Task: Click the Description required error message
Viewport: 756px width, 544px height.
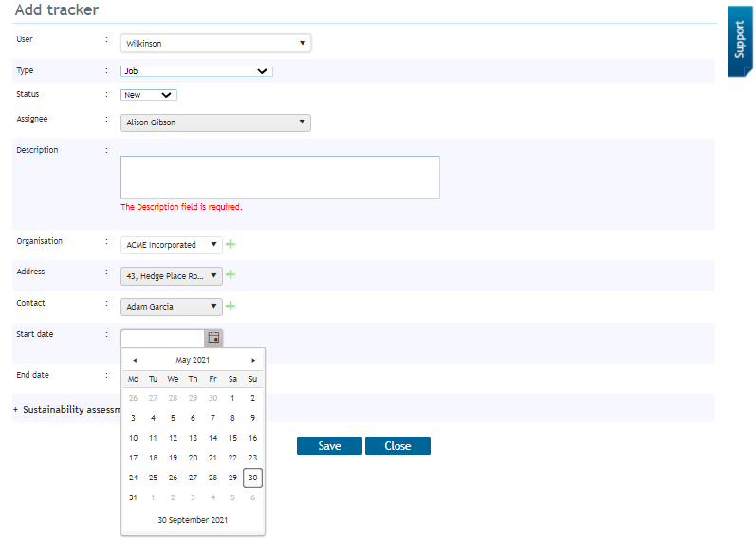Action: click(x=181, y=207)
